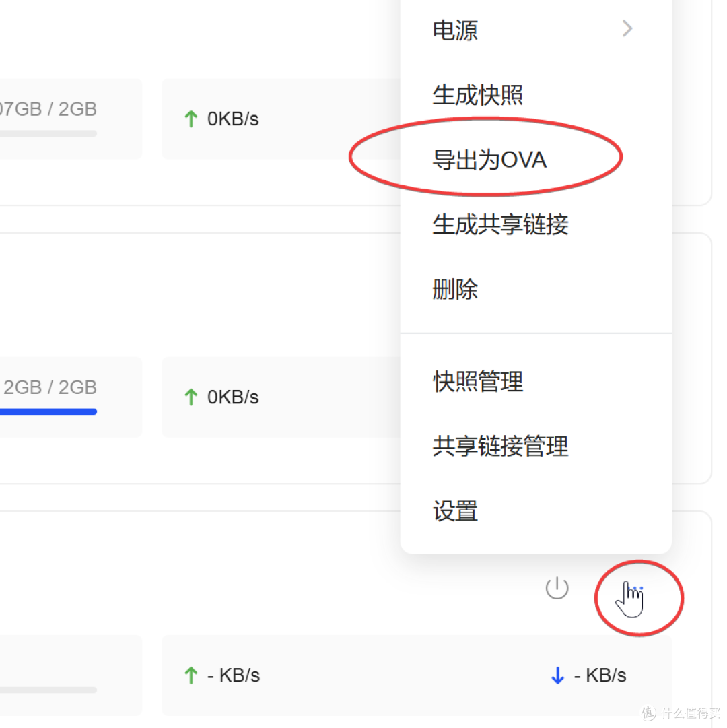
Task: Click the 0KB/s upload rate beside 2GB / 2GB
Action: coord(233,397)
